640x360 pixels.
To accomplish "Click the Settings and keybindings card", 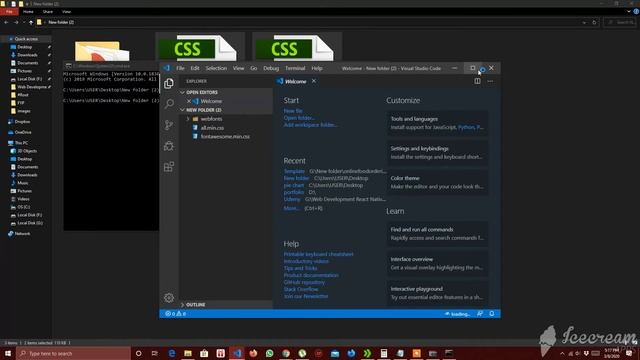I will coord(437,153).
